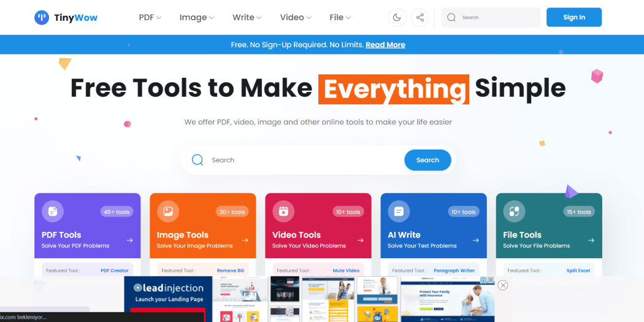Open the Read More link
The height and width of the screenshot is (322, 644).
(385, 45)
